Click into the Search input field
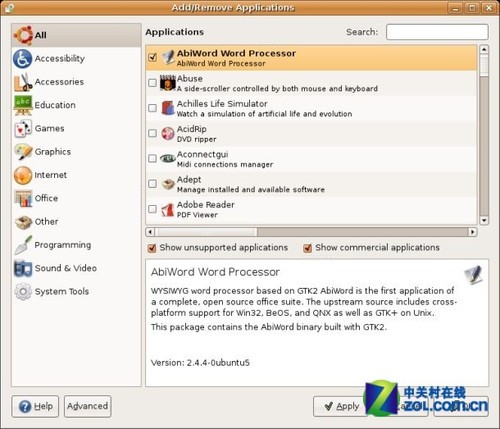Image resolution: width=500 pixels, height=429 pixels. coord(437,32)
